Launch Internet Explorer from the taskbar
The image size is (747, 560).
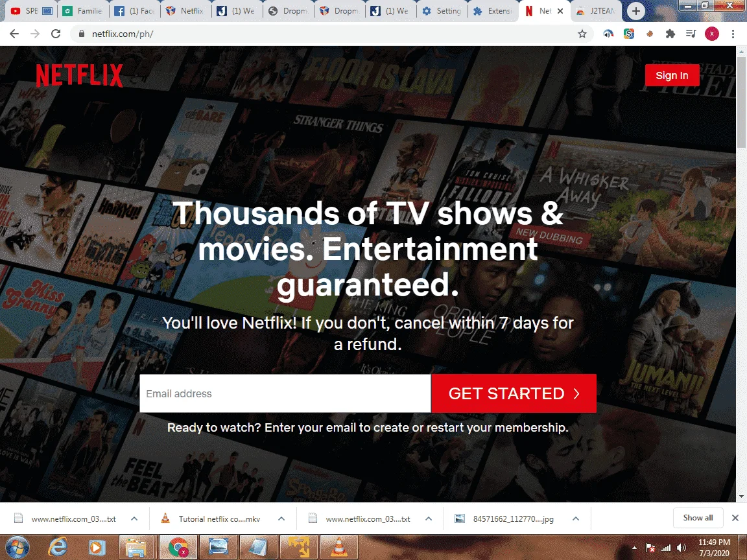point(58,547)
